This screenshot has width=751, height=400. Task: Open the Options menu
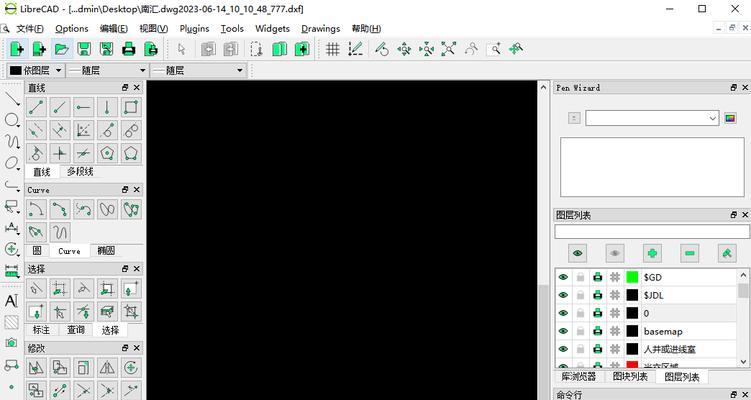(x=72, y=29)
